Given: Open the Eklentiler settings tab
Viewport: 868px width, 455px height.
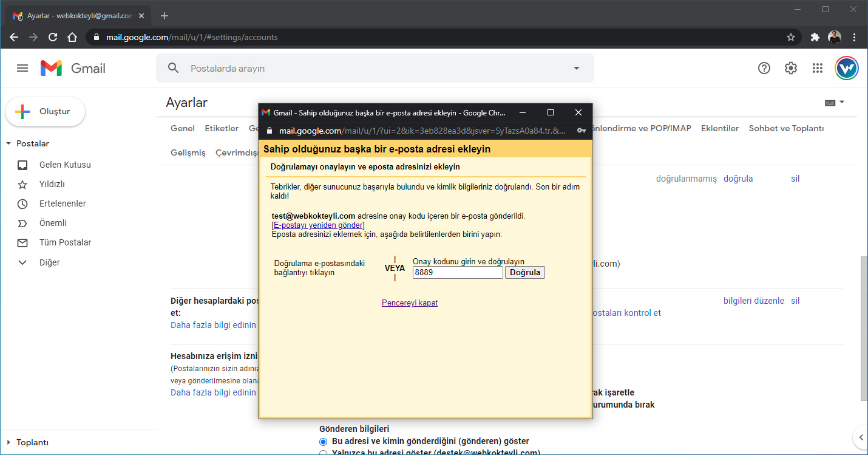Looking at the screenshot, I should tap(720, 128).
